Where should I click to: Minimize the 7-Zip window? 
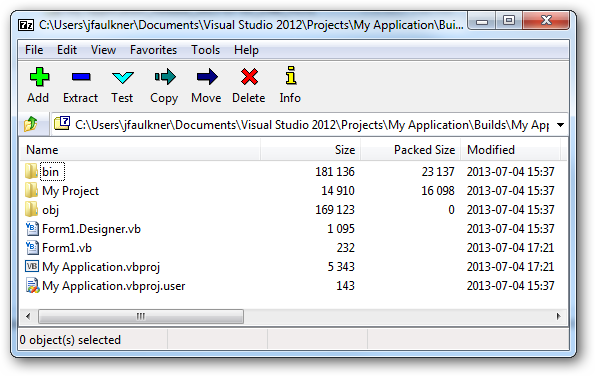coord(482,21)
